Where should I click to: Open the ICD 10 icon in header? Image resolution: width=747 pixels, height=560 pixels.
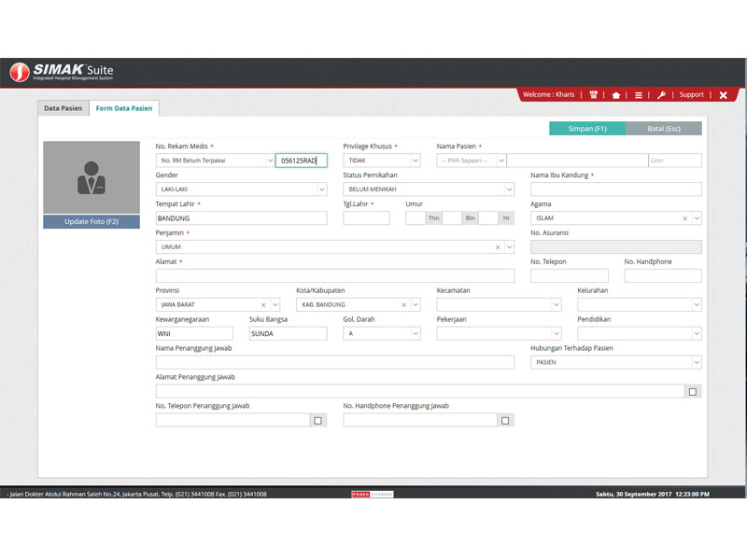[594, 94]
